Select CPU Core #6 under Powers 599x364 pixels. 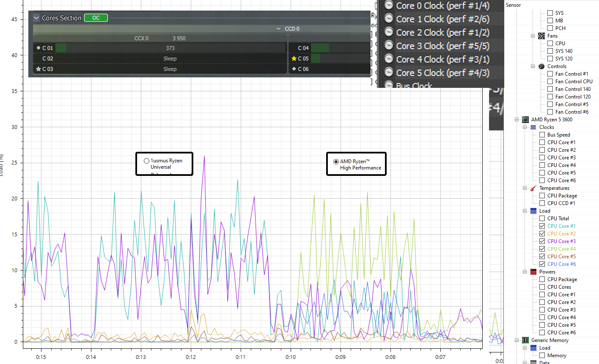click(561, 333)
